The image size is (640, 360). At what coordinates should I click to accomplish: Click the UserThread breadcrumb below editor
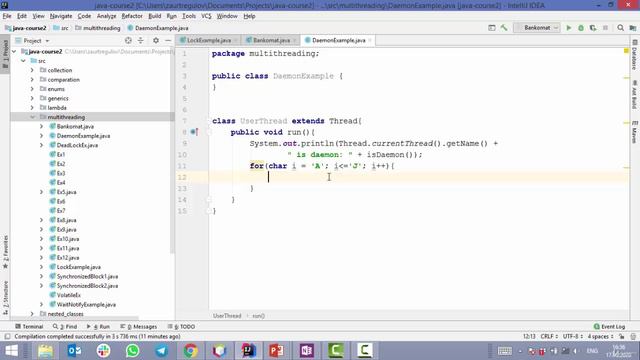point(227,316)
